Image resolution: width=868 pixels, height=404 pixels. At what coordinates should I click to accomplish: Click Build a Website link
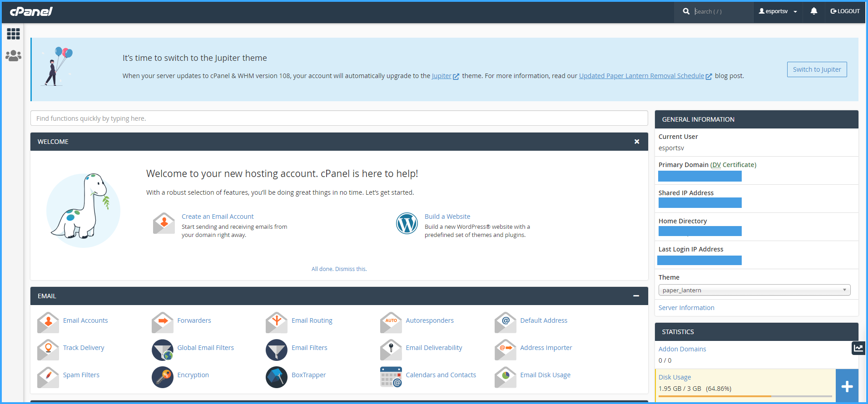pos(447,217)
